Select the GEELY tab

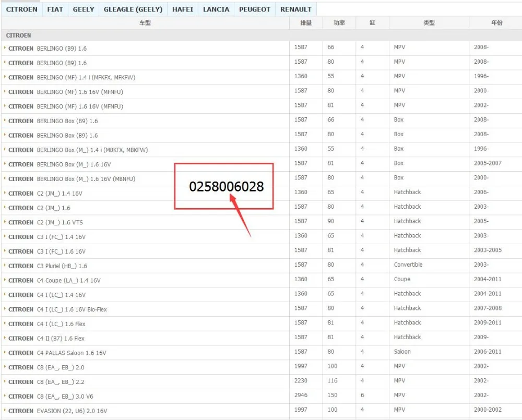(x=84, y=9)
